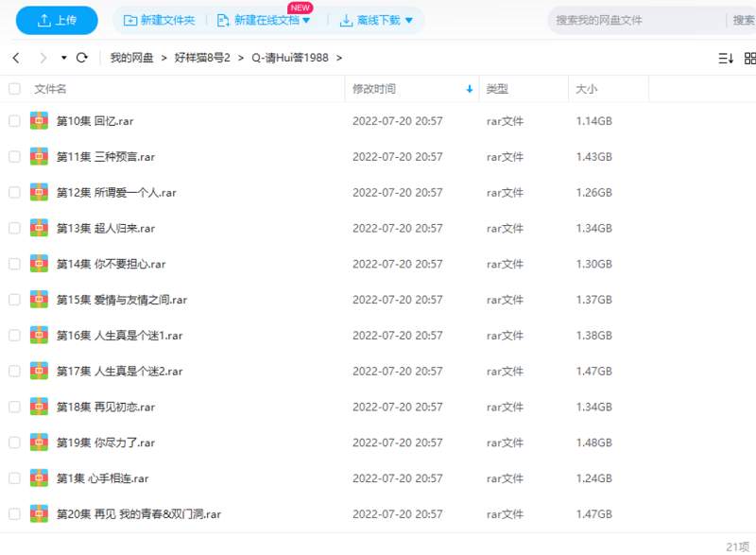Tick checkbox for 第19集 你尽力了.rar

pos(14,442)
